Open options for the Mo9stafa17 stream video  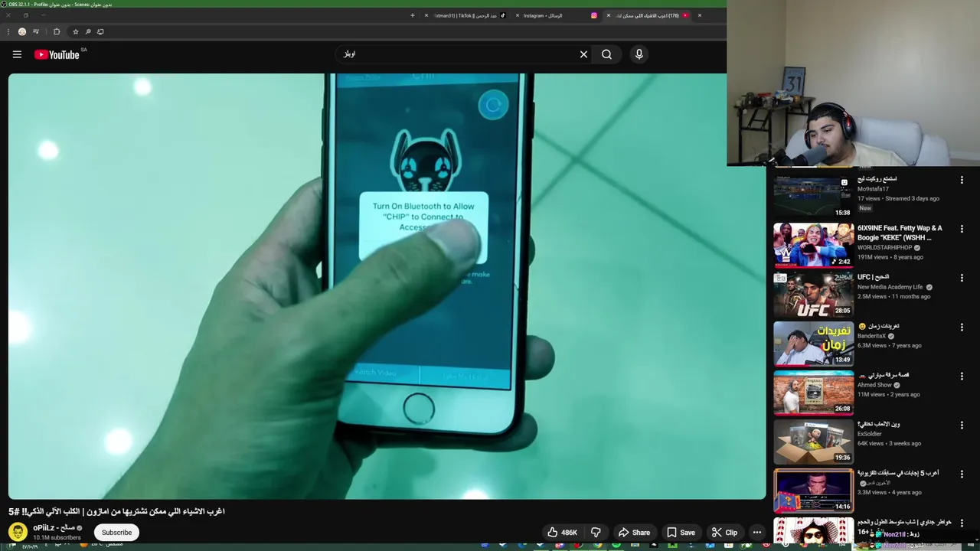tap(962, 180)
